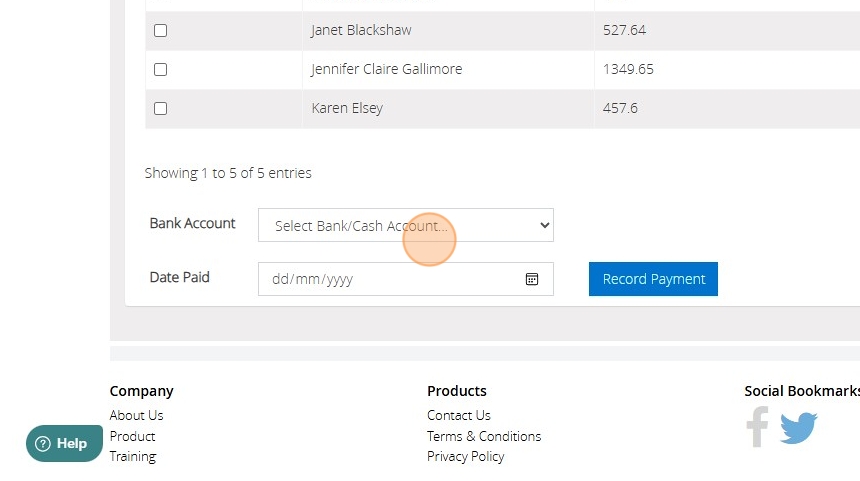Viewport: 860px width, 481px height.
Task: Go to the About Us link
Action: coord(136,415)
